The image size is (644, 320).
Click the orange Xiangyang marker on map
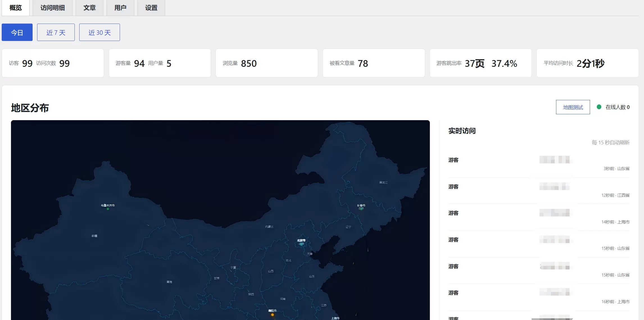point(272,315)
